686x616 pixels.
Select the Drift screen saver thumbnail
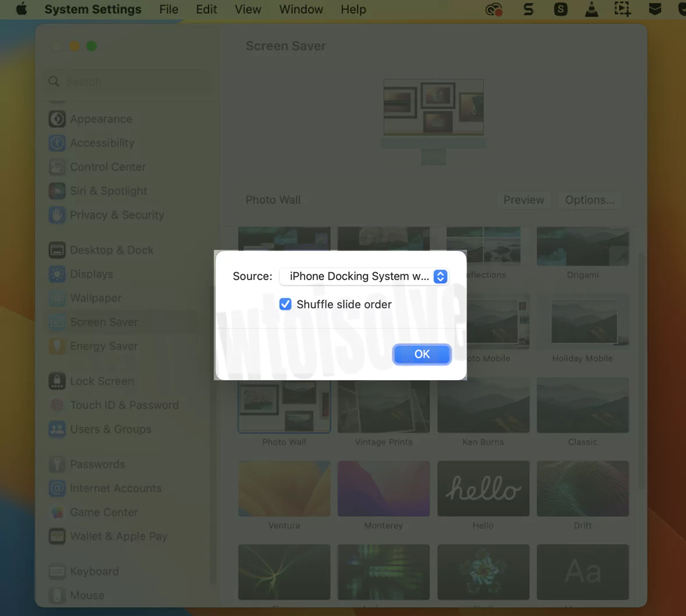tap(583, 488)
